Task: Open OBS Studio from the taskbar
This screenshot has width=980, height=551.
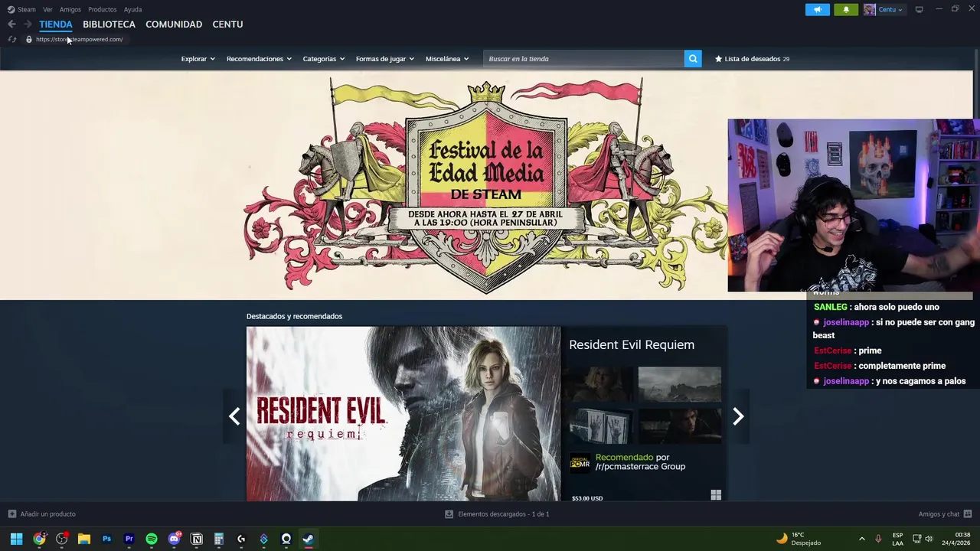Action: pyautogui.click(x=62, y=539)
